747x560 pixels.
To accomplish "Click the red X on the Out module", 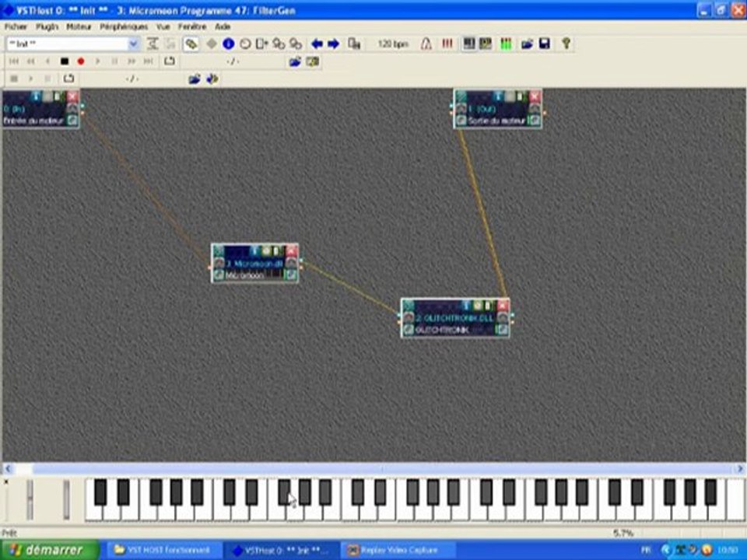I will point(535,96).
